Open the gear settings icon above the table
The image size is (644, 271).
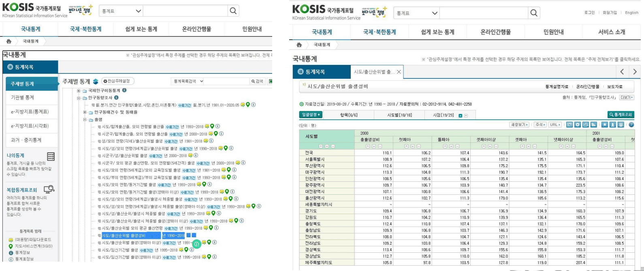click(578, 125)
